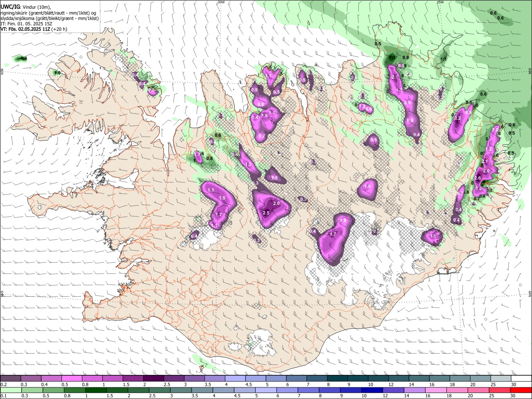Click the red swatch after 30, bottom legend row
Image resolution: width=532 pixels, height=399 pixels.
[520, 390]
